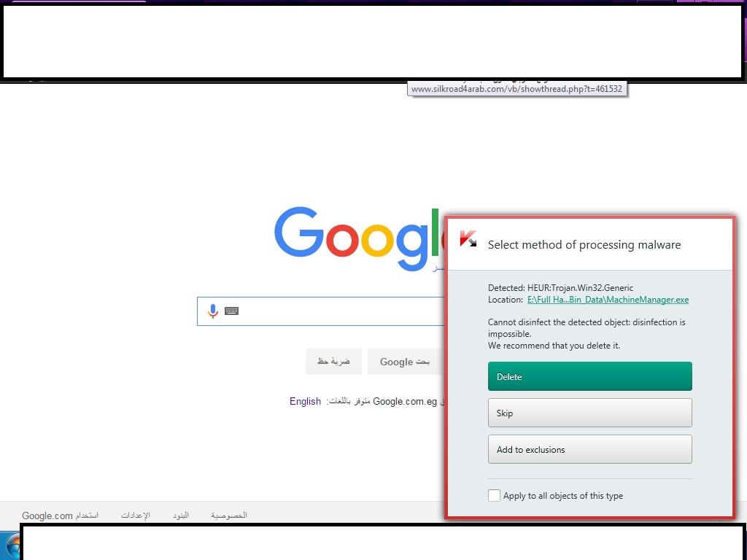Open الإعدادات settings footer link
Viewport: 747px width, 560px height.
pos(135,516)
